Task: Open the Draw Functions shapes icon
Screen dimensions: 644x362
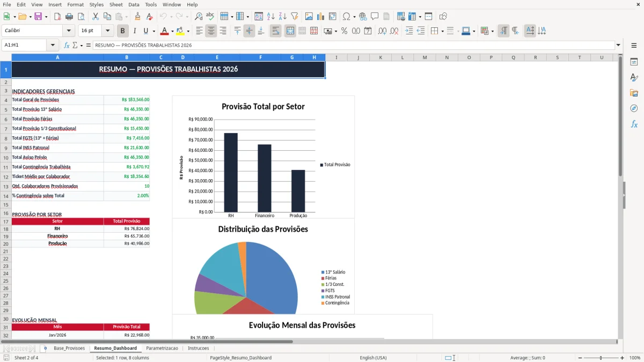Action: (x=443, y=17)
